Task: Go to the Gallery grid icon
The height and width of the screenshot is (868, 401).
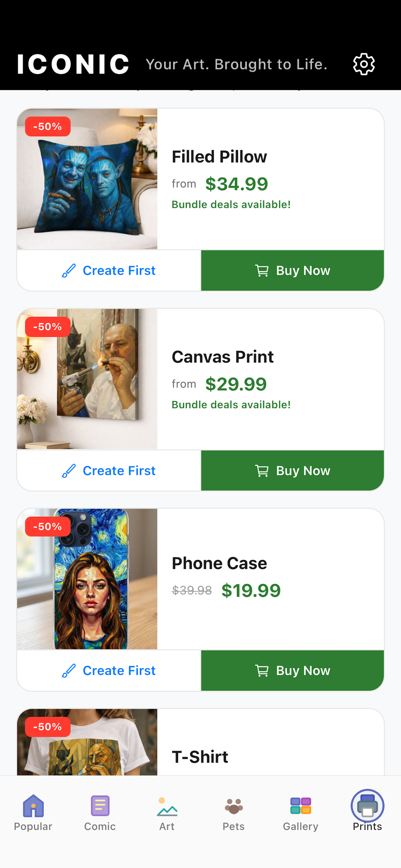Action: click(300, 806)
